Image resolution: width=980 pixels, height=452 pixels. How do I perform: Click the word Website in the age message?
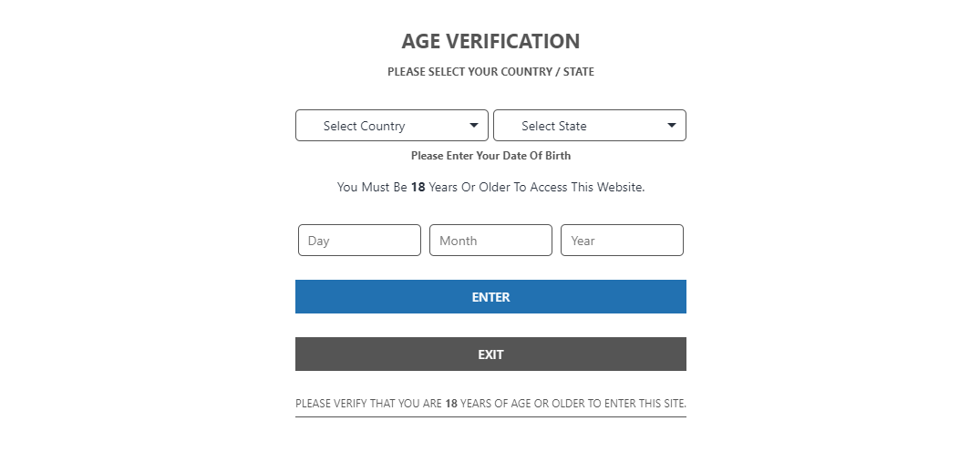tap(619, 187)
